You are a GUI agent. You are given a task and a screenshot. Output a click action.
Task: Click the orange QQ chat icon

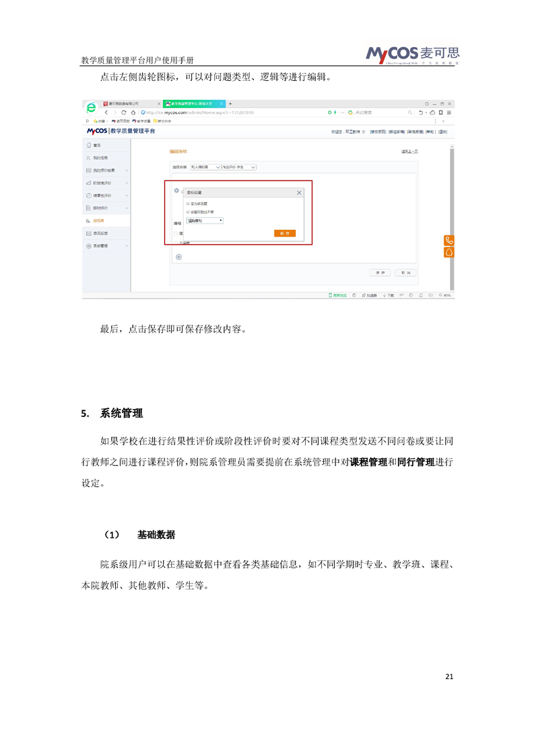coord(448,252)
